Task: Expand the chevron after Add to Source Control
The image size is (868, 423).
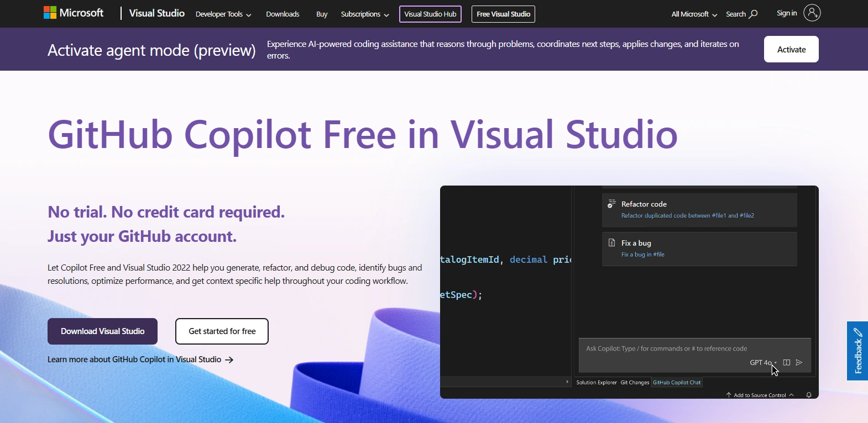Action: click(792, 395)
